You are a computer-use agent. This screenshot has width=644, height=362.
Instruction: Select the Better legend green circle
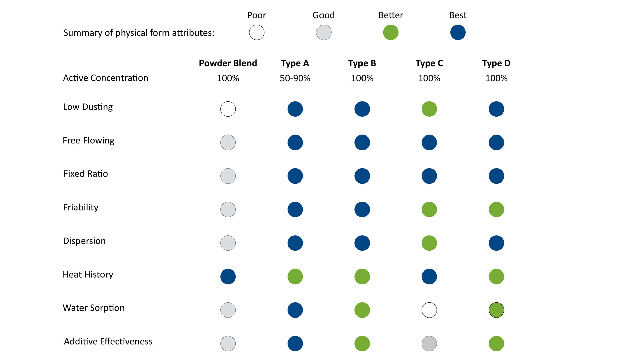pos(391,32)
